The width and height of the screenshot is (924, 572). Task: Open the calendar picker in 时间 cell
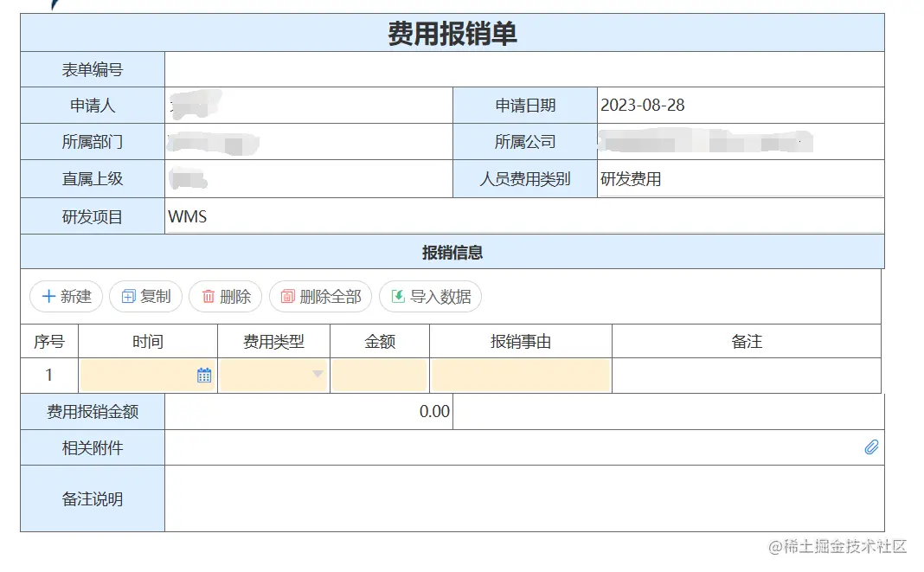pos(204,376)
